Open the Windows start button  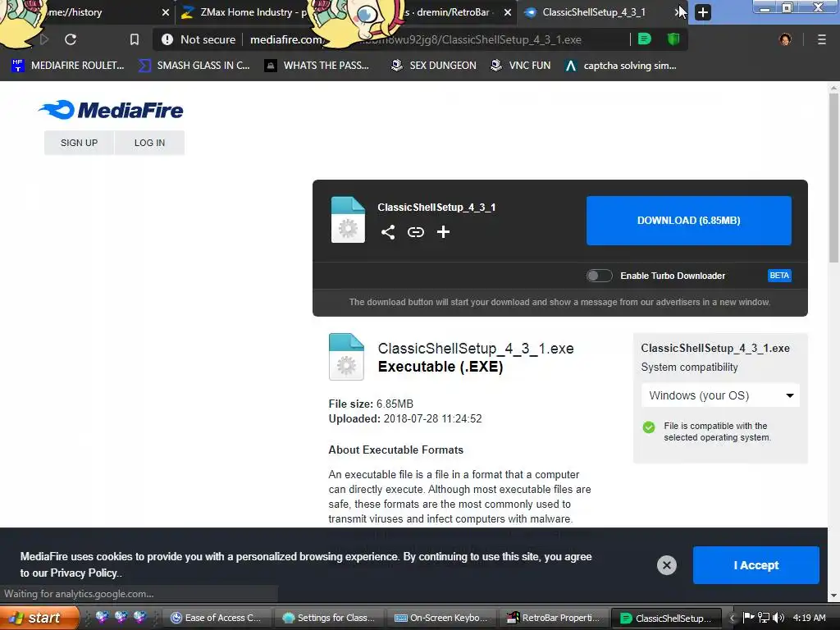[39, 618]
